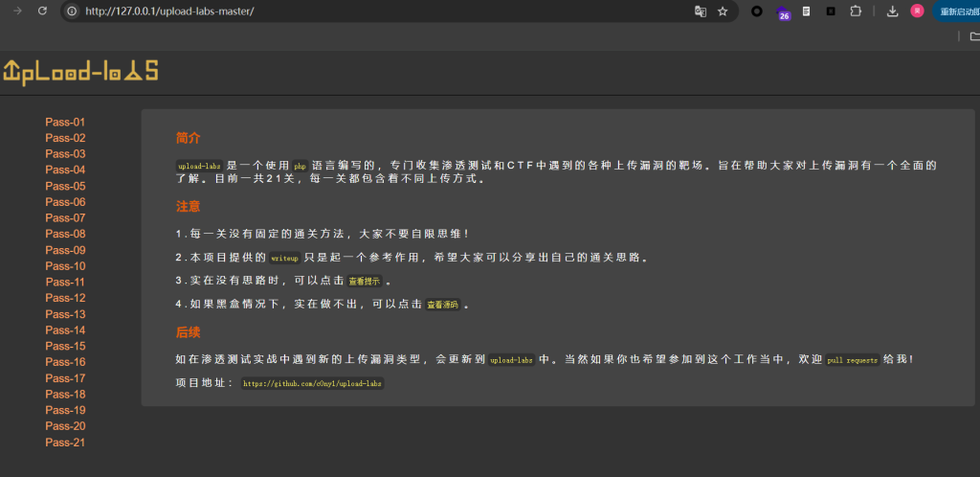Bookmark this page with the star icon
This screenshot has width=980, height=477.
723,11
